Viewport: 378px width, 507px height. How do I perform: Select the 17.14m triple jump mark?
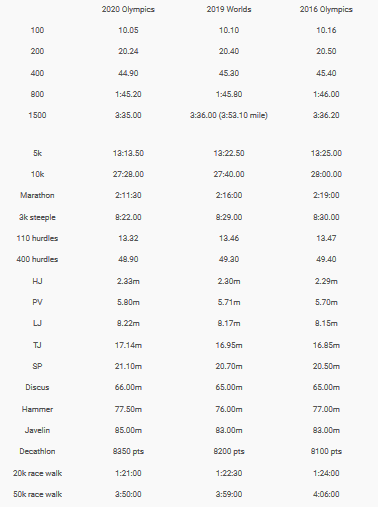[x=128, y=345]
